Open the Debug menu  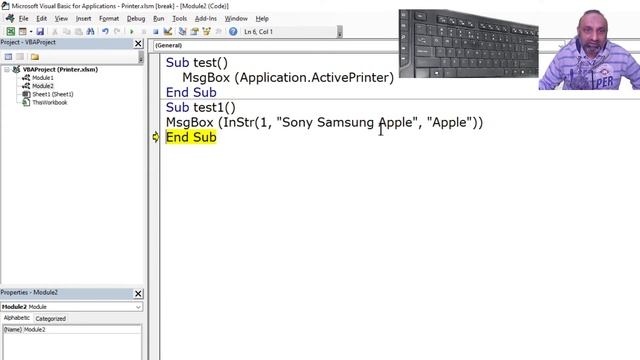pos(136,19)
